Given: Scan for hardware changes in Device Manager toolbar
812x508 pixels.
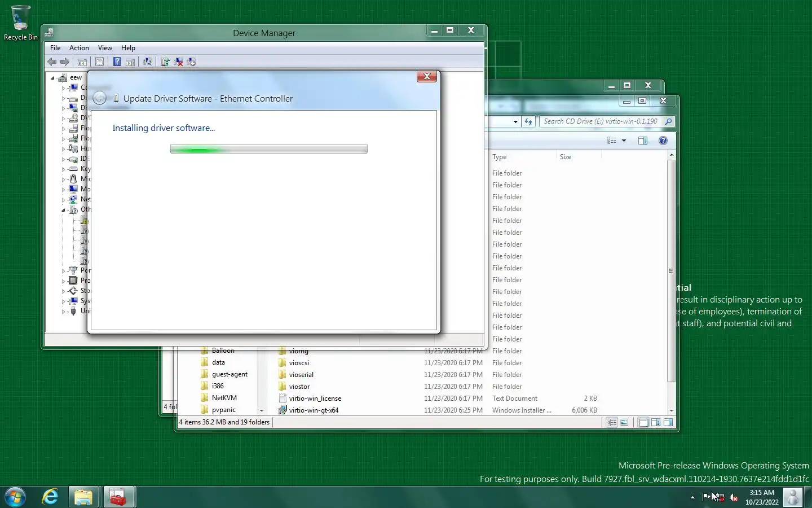Looking at the screenshot, I should tap(148, 62).
